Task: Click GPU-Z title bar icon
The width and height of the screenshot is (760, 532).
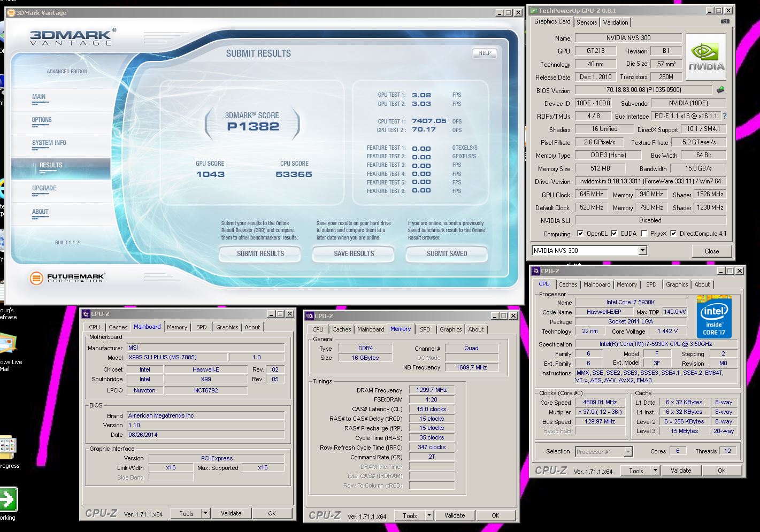Action: (534, 10)
